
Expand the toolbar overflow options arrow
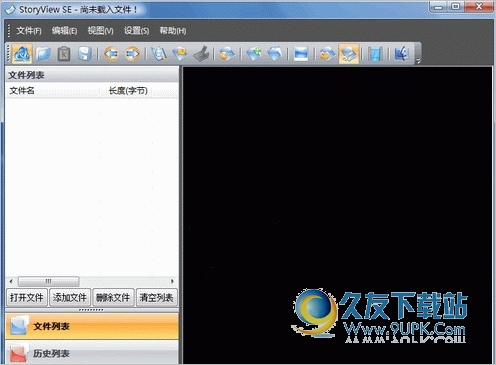418,61
